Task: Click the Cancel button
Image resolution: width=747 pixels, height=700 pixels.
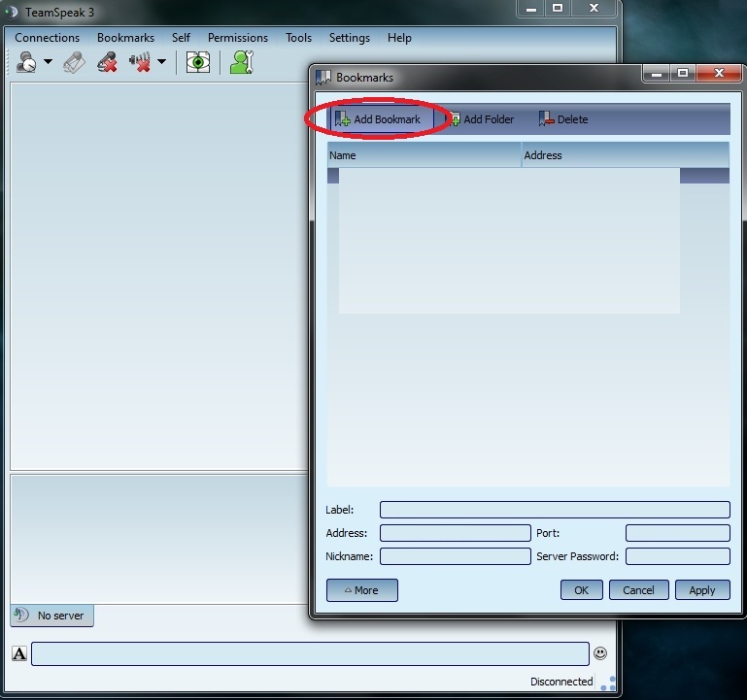Action: click(x=638, y=590)
